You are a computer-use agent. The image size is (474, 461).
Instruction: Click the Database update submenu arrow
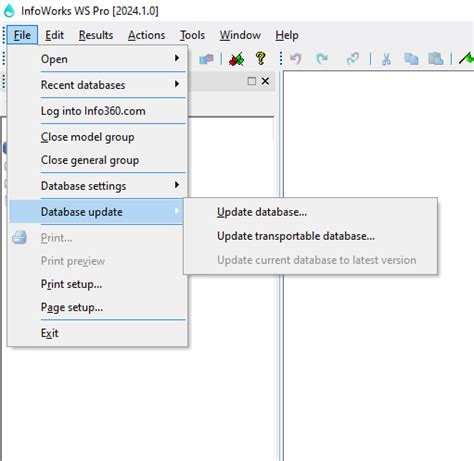(x=177, y=211)
